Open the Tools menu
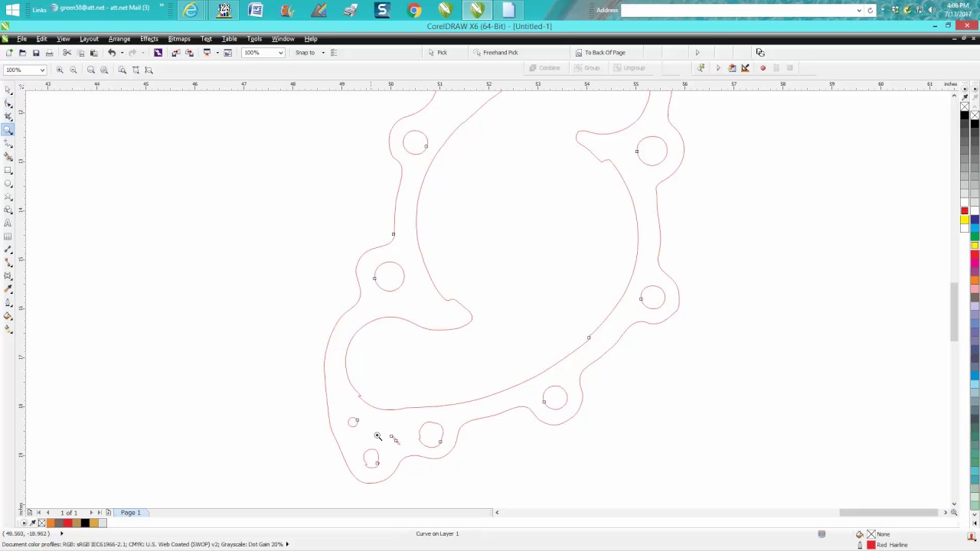The height and width of the screenshot is (551, 980). [x=254, y=39]
